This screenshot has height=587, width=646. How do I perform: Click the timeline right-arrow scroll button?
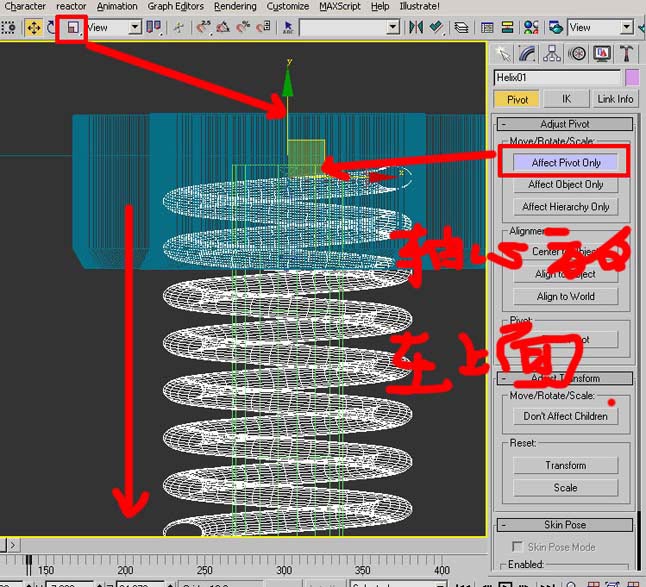click(x=12, y=545)
